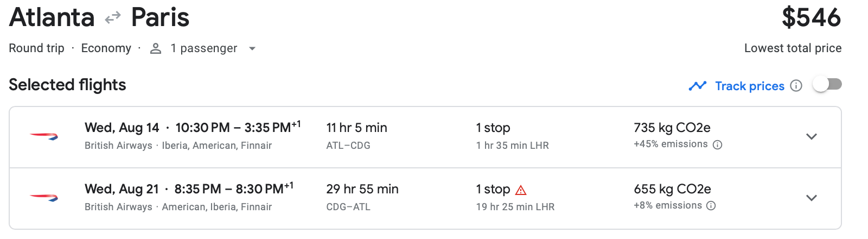Click British Airways logo on Aug 21 flight
Screen dimensions: 868x239
click(x=44, y=198)
